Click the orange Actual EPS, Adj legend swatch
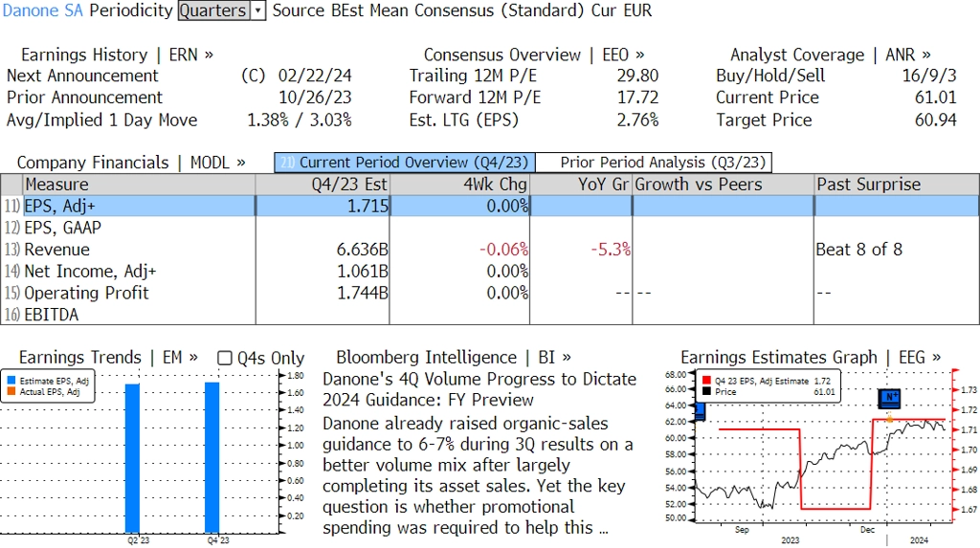 tap(11, 392)
